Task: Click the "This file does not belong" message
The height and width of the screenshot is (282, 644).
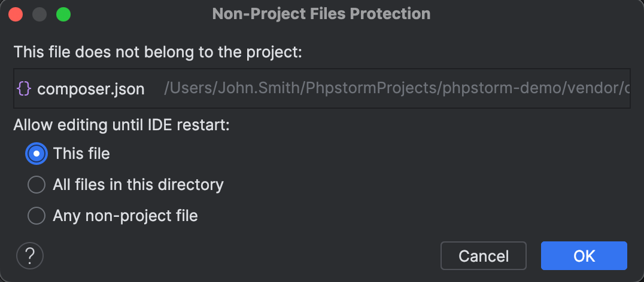Action: tap(158, 52)
